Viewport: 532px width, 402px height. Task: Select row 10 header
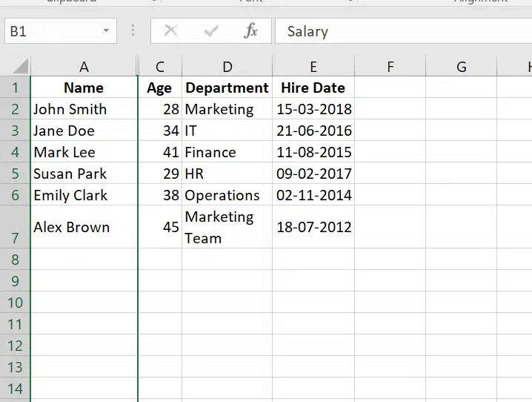coord(15,302)
